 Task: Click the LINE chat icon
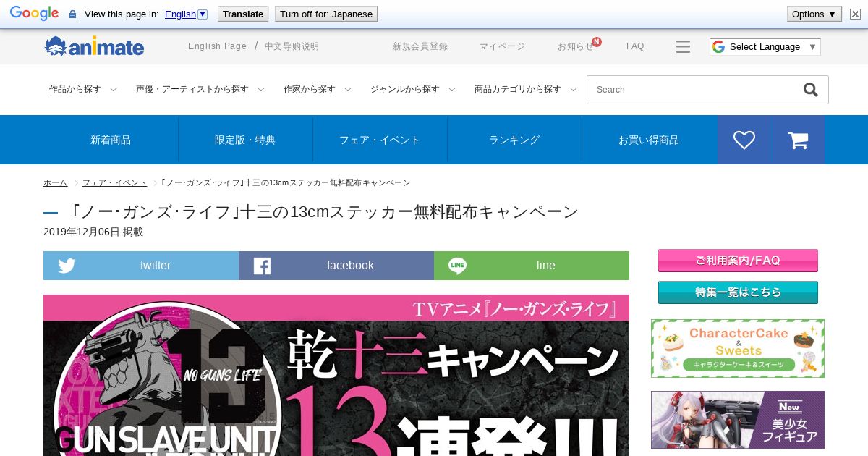(457, 266)
